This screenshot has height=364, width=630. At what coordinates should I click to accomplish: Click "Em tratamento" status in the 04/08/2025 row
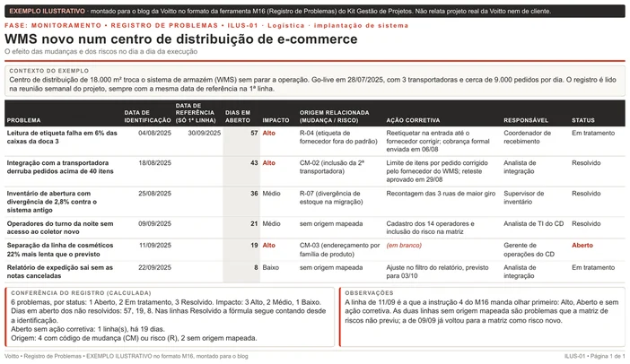593,133
